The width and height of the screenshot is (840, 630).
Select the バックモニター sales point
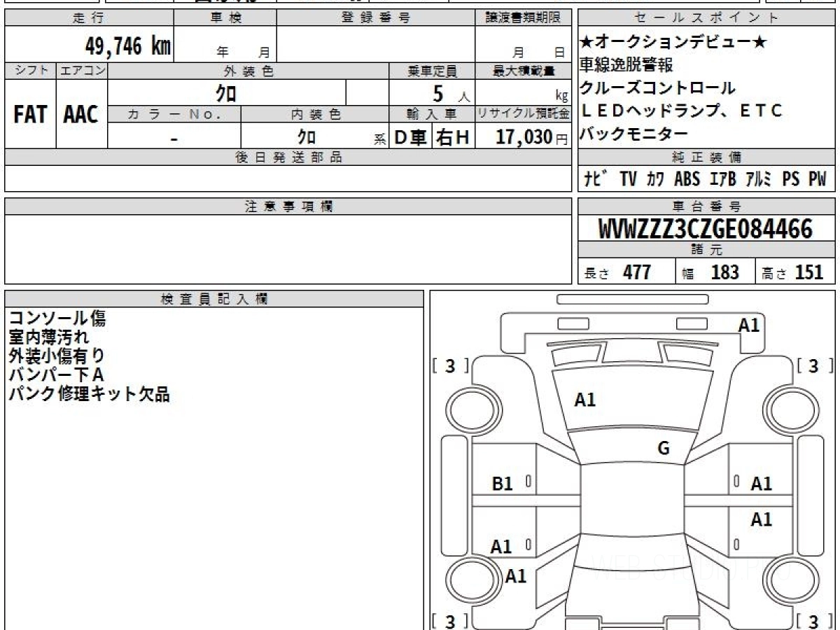point(634,134)
